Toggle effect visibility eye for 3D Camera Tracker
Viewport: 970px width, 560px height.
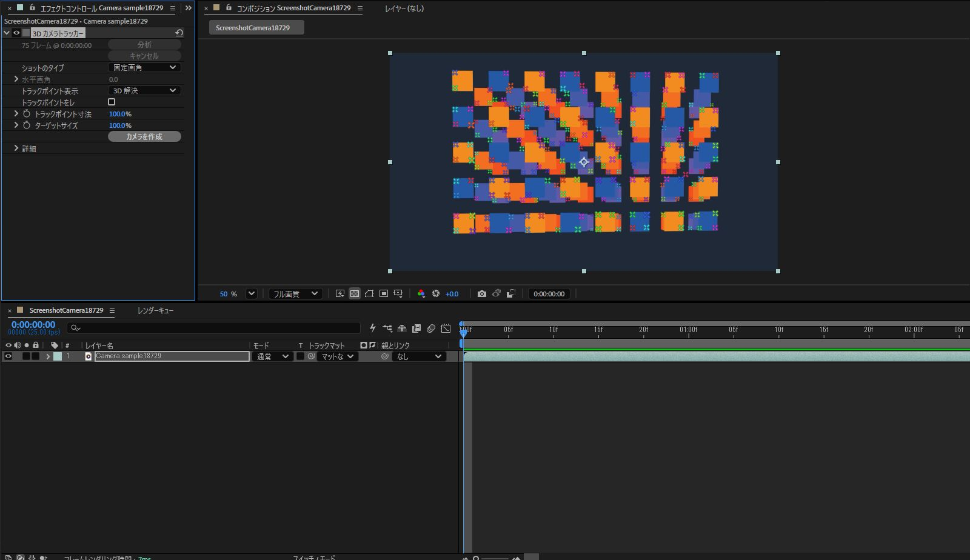16,33
